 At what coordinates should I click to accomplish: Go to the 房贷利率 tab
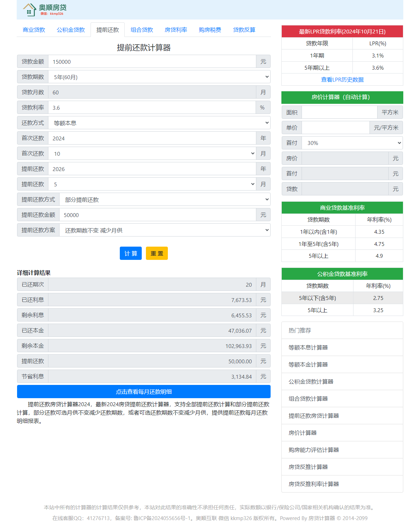pyautogui.click(x=176, y=30)
